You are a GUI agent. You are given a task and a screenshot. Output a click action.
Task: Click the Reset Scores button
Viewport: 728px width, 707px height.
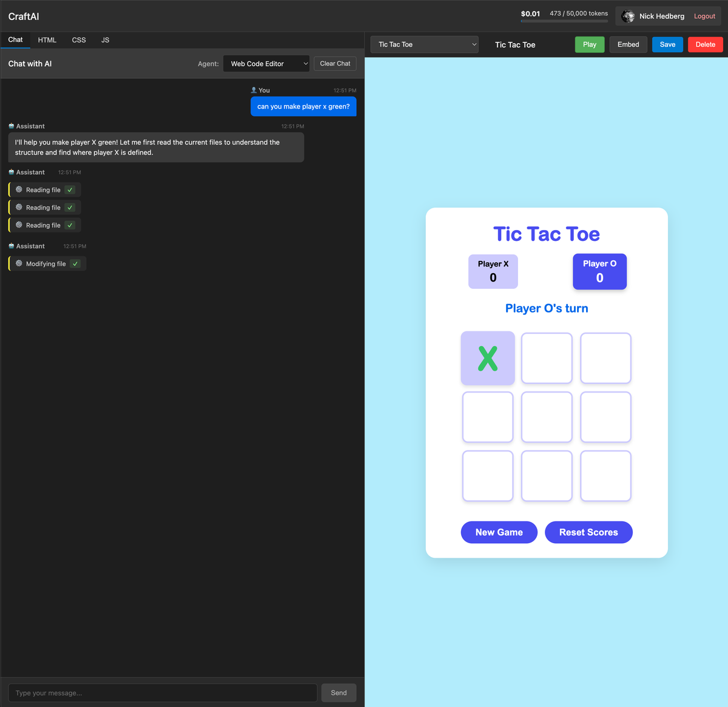tap(588, 532)
